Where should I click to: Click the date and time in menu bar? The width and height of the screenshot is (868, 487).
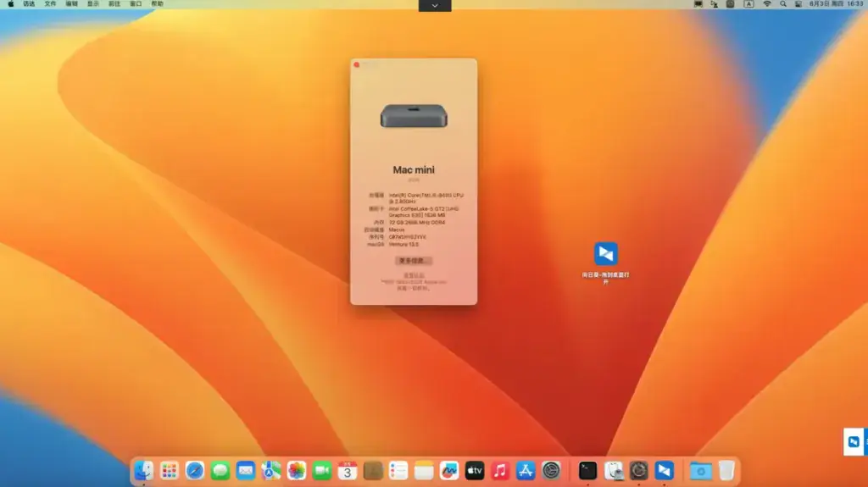click(837, 4)
